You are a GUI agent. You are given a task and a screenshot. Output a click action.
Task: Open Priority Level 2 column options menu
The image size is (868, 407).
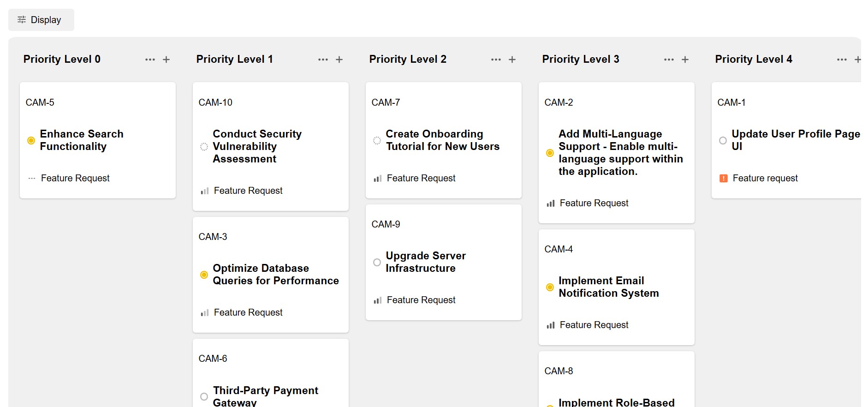(x=496, y=60)
